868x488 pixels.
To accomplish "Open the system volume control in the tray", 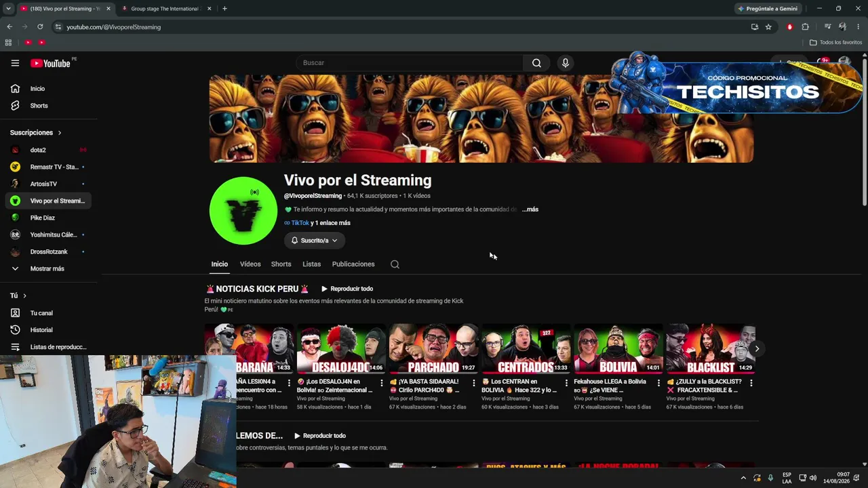I will 812,478.
